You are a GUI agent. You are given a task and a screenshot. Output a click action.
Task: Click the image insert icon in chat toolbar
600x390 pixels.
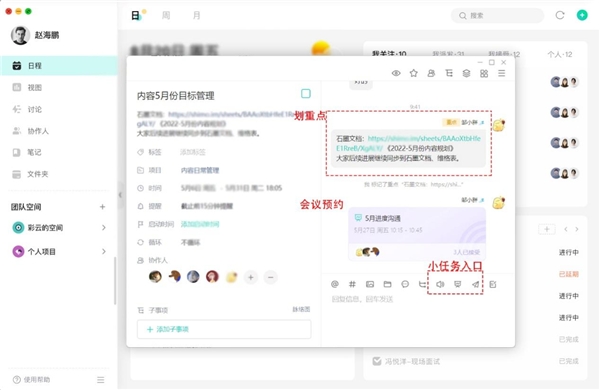370,284
